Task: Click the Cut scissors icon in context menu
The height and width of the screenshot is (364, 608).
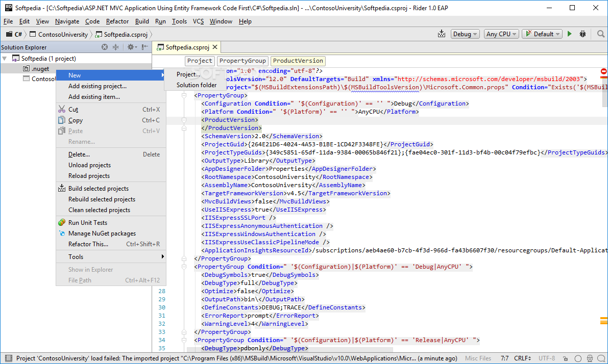Action: click(62, 109)
